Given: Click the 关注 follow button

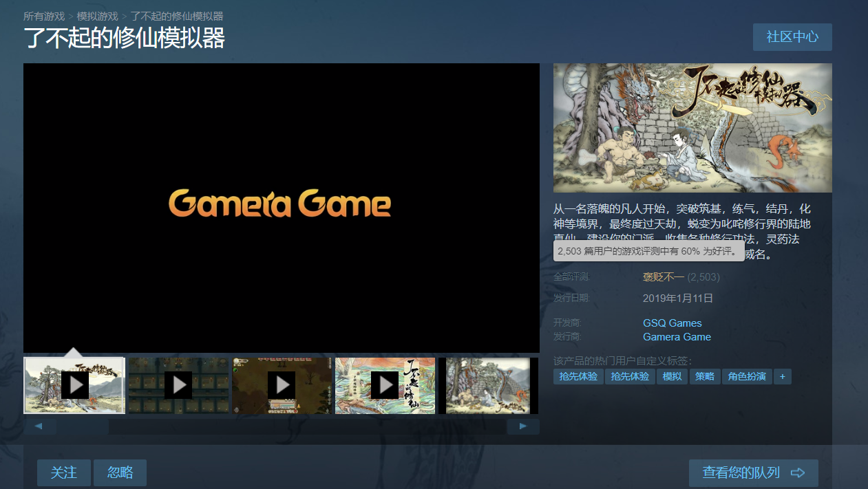Looking at the screenshot, I should click(64, 472).
